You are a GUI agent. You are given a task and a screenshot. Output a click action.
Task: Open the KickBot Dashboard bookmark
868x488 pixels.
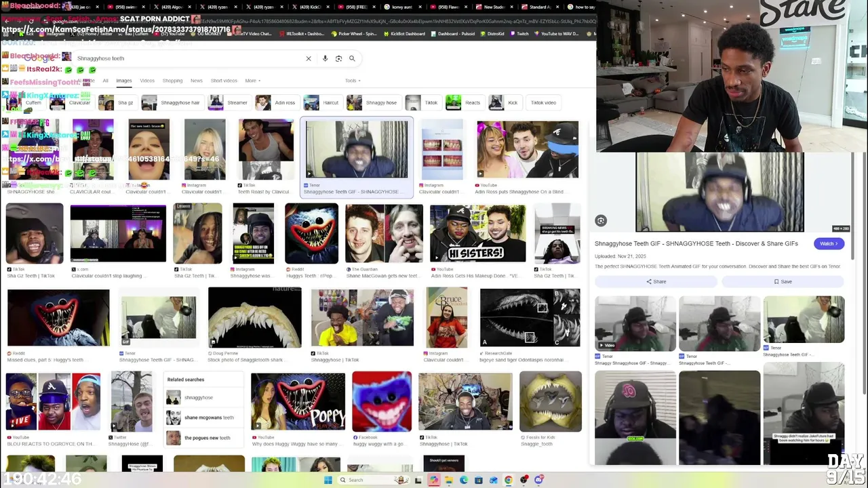(x=406, y=33)
